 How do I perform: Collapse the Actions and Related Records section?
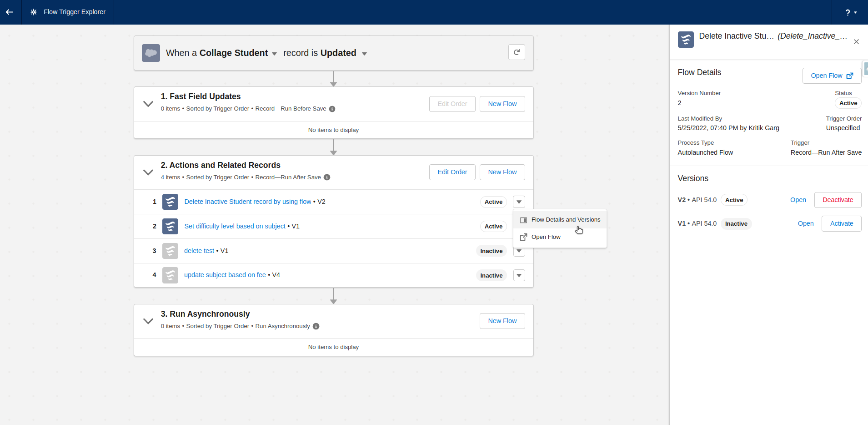tap(148, 172)
